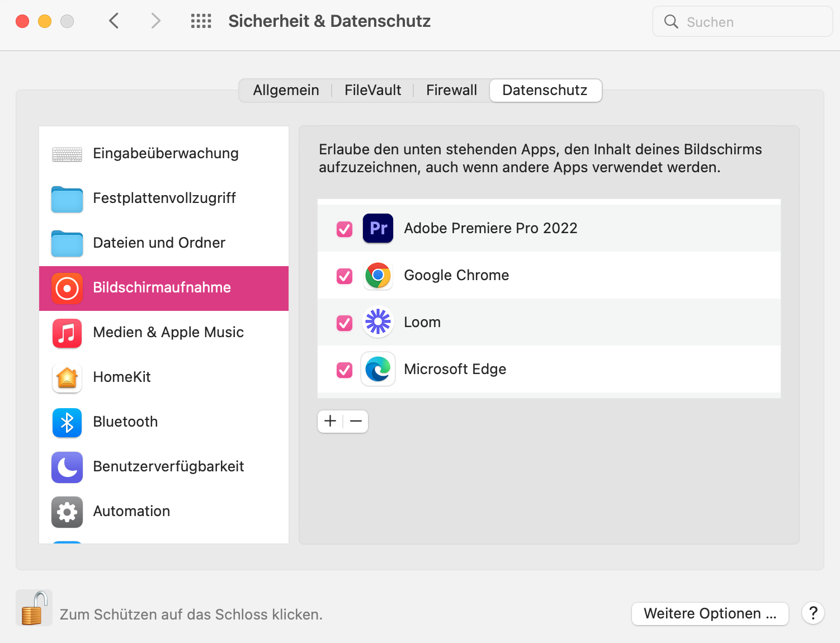Switch to the Firewall tab

pos(451,90)
